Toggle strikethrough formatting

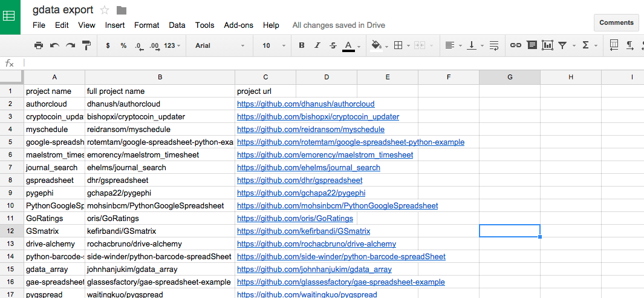tap(333, 45)
